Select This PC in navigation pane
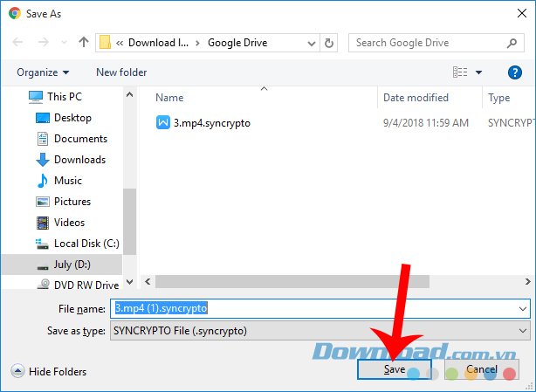Viewport: 536px width, 392px height. [65, 97]
